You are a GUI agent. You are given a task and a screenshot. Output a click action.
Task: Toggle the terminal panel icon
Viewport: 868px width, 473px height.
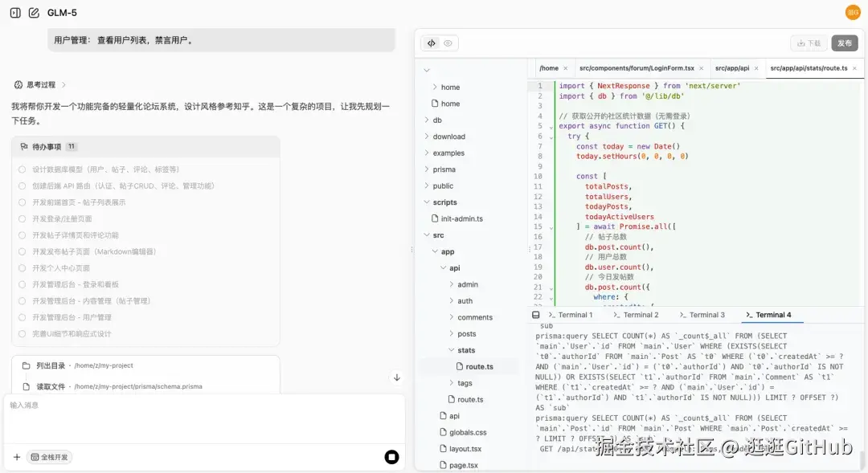click(535, 315)
